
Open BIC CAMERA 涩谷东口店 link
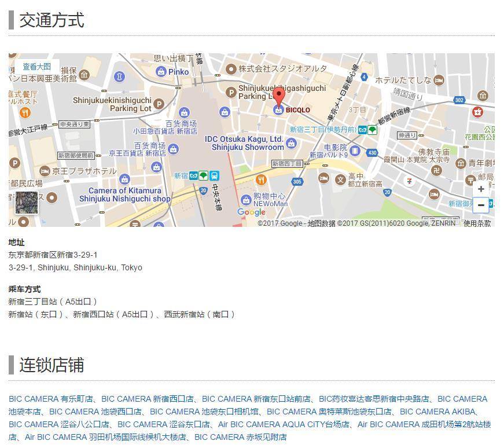[164, 424]
